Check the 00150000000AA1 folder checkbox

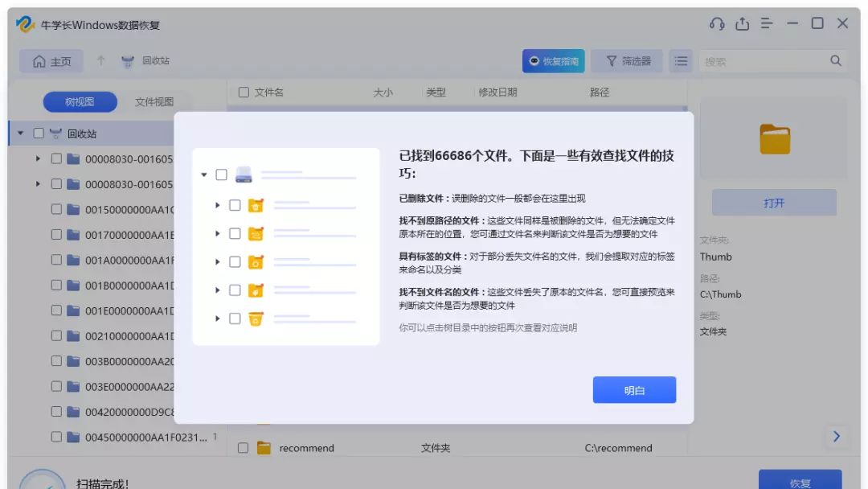coord(56,209)
